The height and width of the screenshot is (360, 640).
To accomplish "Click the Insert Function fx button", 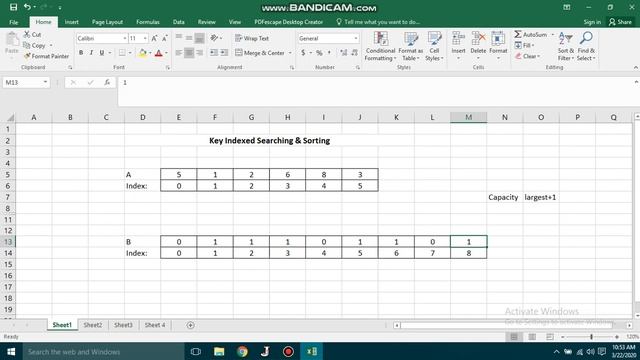I will pos(107,82).
